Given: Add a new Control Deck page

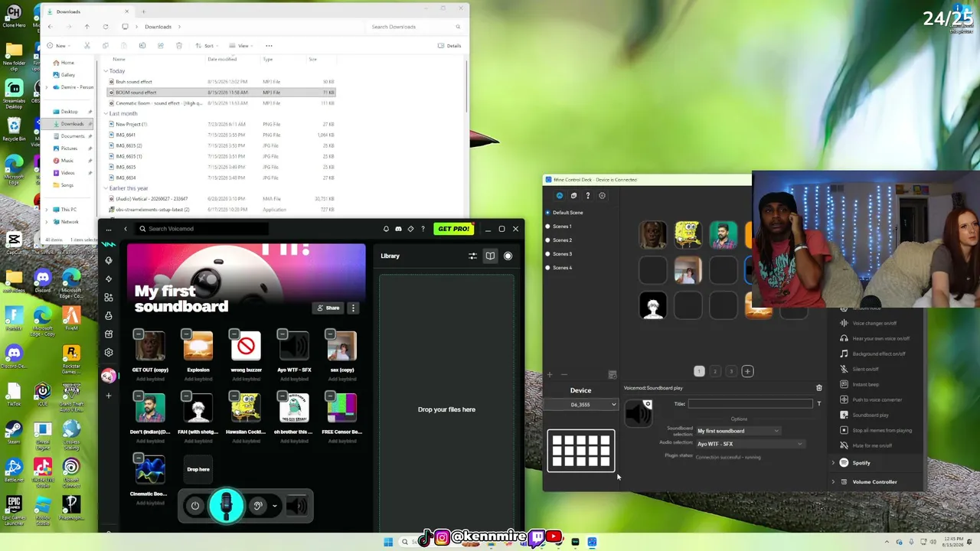Looking at the screenshot, I should 747,371.
